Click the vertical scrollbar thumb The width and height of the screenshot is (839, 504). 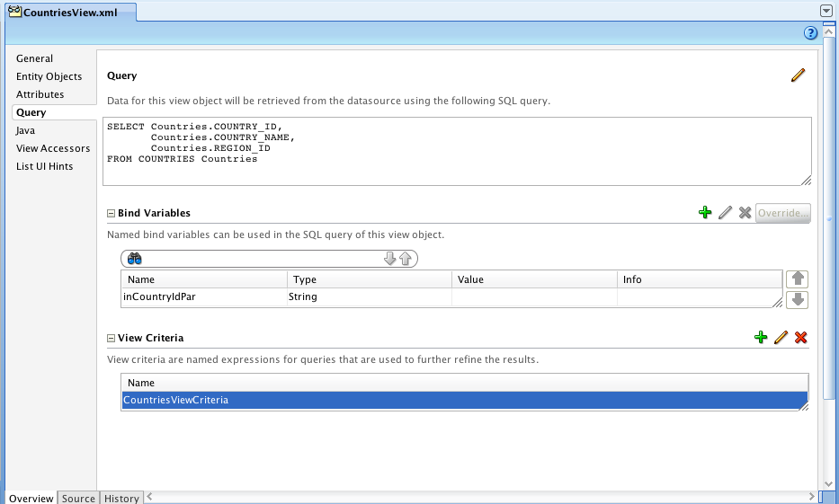point(828,217)
